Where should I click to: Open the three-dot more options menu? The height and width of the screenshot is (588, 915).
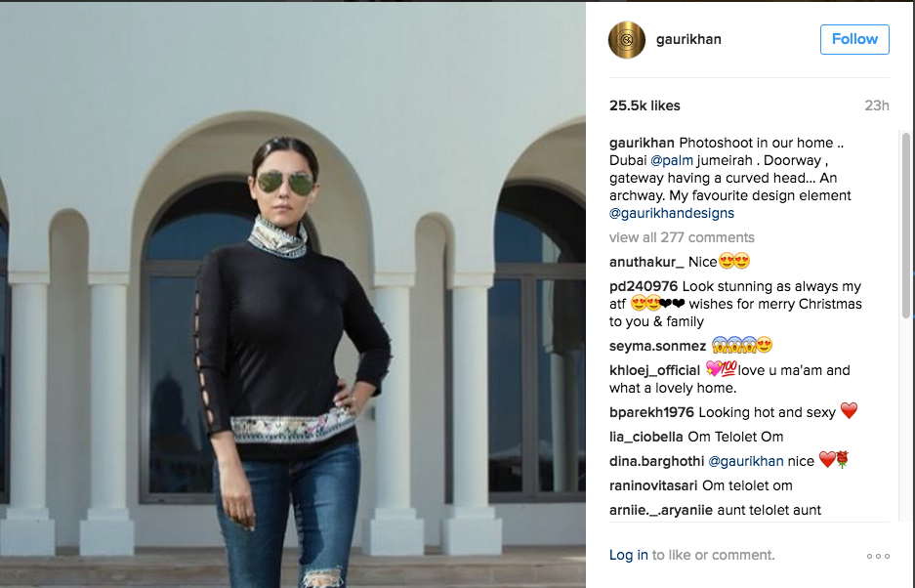(x=878, y=556)
